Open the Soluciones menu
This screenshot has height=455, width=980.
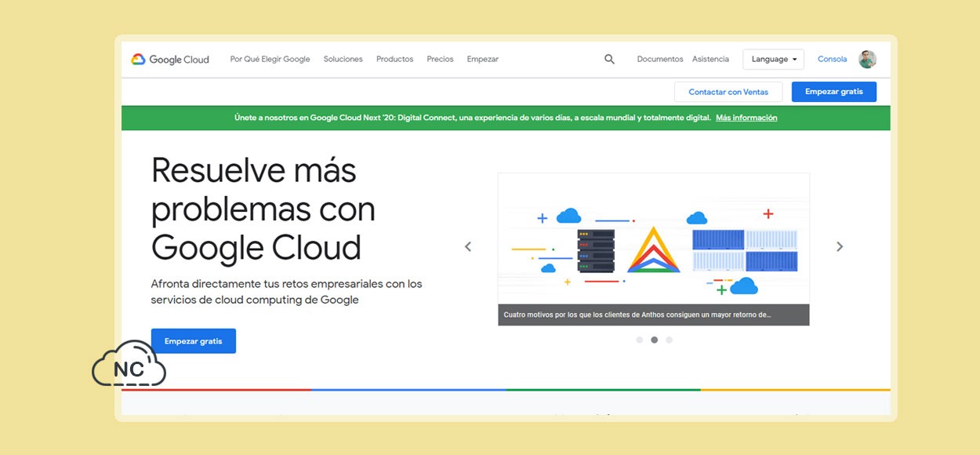click(x=343, y=60)
